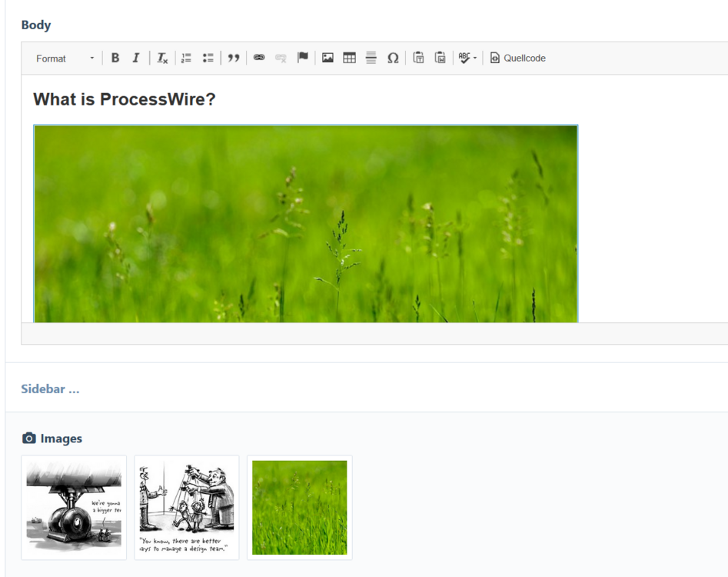
Task: Switch to Quellcode source view
Action: tap(518, 58)
